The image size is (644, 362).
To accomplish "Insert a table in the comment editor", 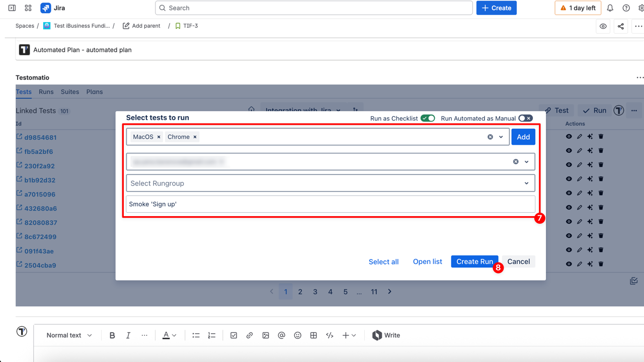I will click(x=313, y=335).
